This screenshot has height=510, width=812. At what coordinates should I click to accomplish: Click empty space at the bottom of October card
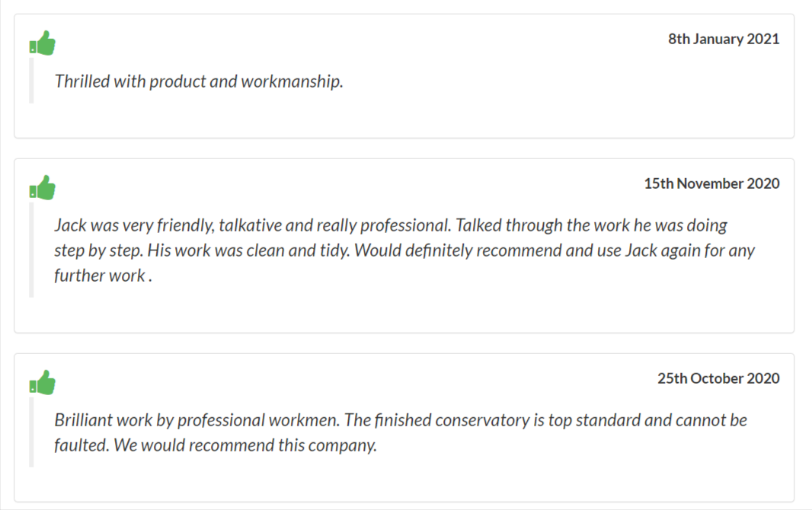(x=404, y=483)
